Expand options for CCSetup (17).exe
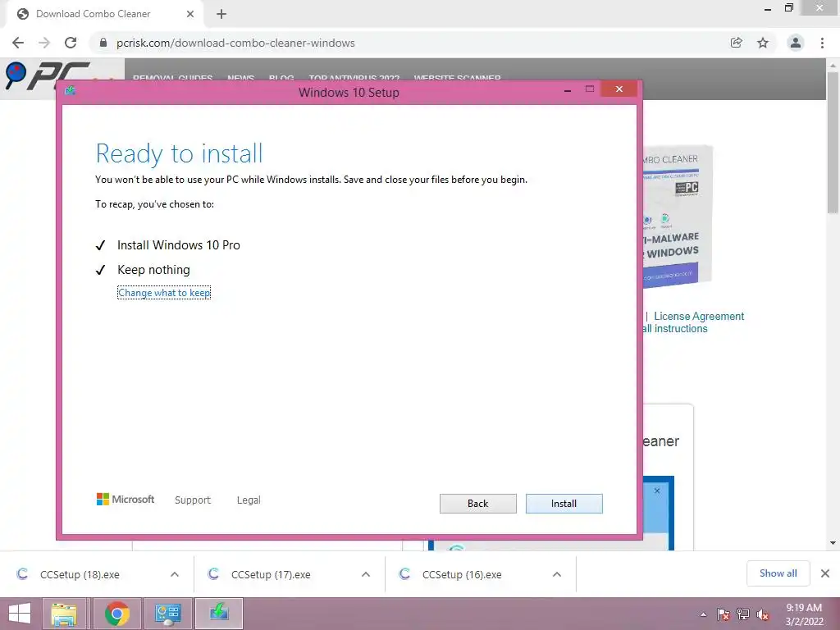 tap(366, 574)
